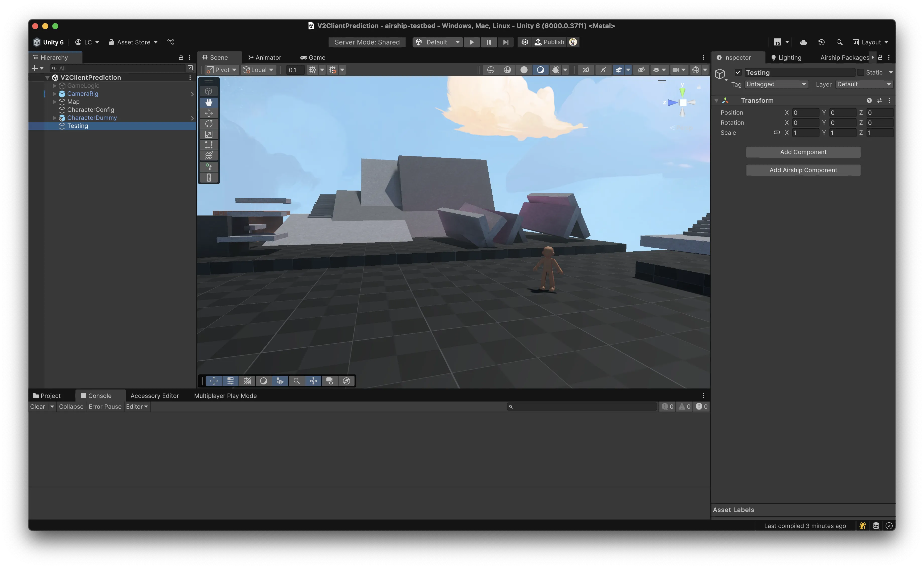Clear the Console log

(x=38, y=407)
